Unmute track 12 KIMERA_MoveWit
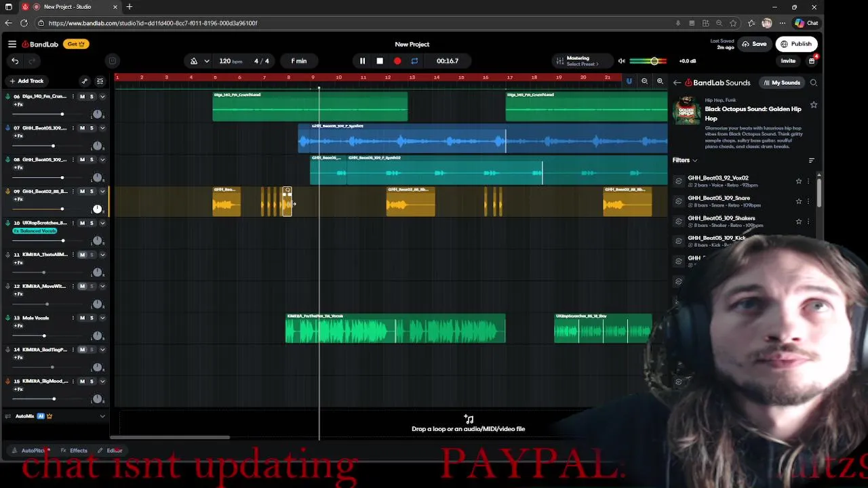This screenshot has width=868, height=488. tap(82, 286)
